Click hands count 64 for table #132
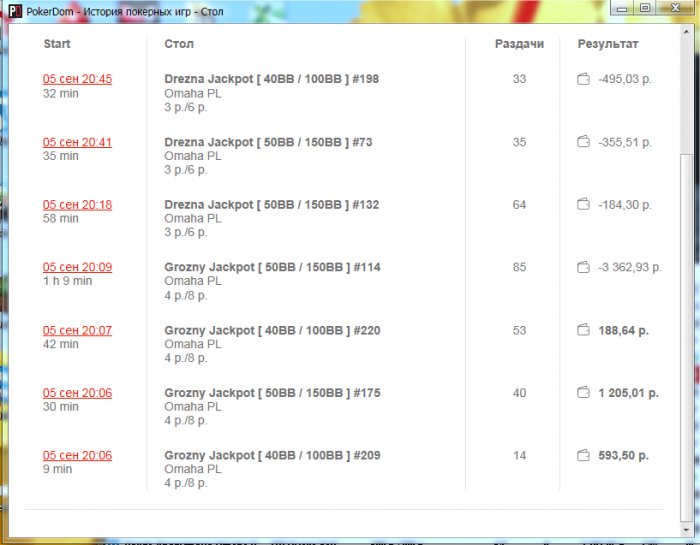This screenshot has width=700, height=545. click(519, 204)
